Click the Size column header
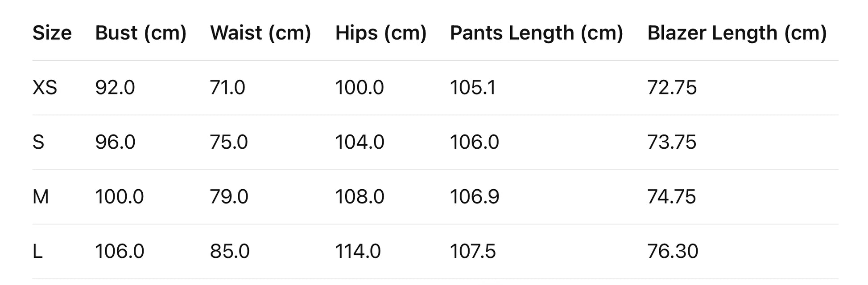The height and width of the screenshot is (285, 868). coord(52,33)
